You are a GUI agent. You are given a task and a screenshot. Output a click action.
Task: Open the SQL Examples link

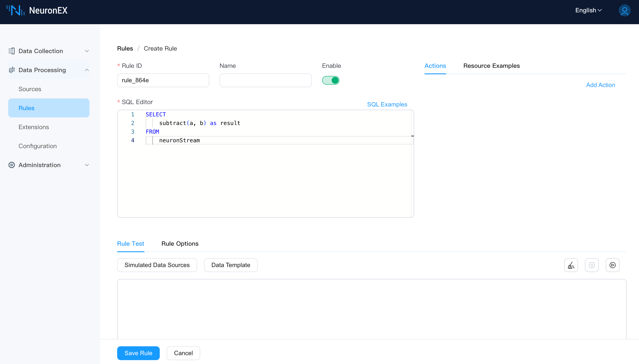coord(387,104)
